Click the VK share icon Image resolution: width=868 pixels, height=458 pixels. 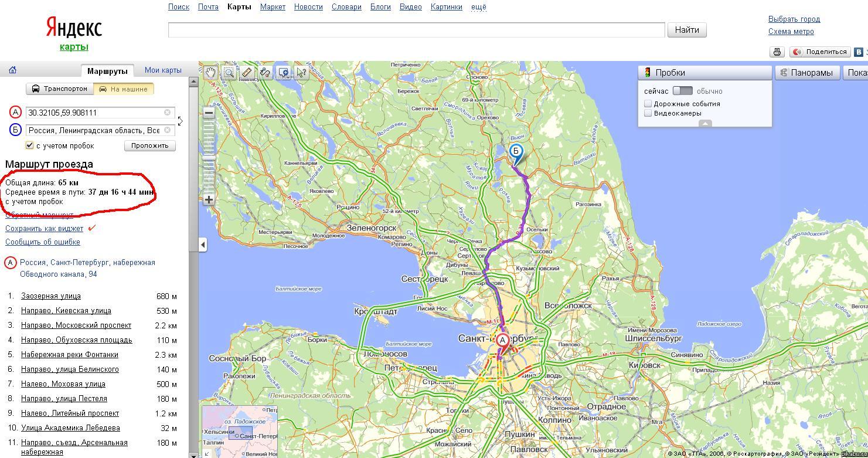tap(859, 52)
